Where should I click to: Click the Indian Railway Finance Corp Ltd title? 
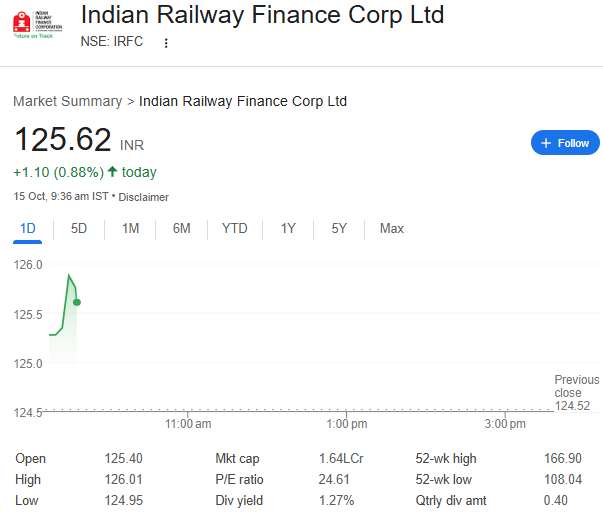(x=262, y=16)
